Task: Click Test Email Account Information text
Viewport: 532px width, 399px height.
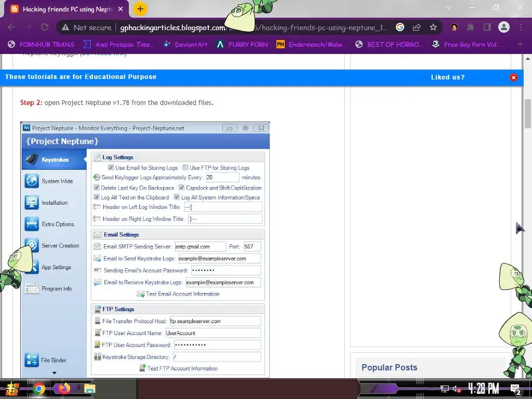Action: point(182,294)
